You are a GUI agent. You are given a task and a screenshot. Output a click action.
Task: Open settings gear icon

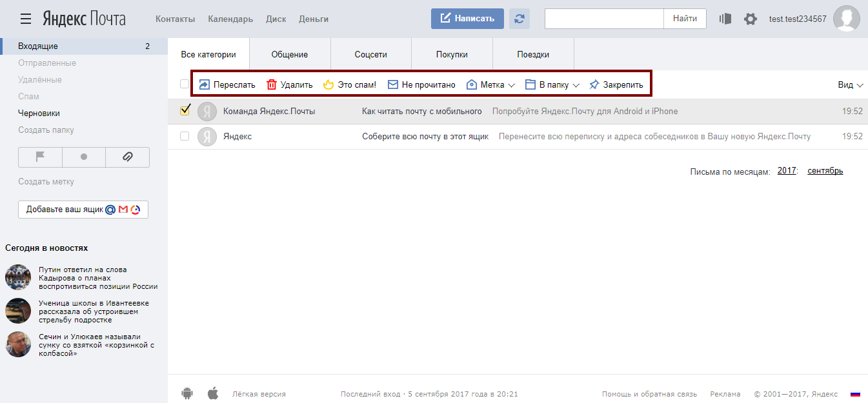(750, 19)
